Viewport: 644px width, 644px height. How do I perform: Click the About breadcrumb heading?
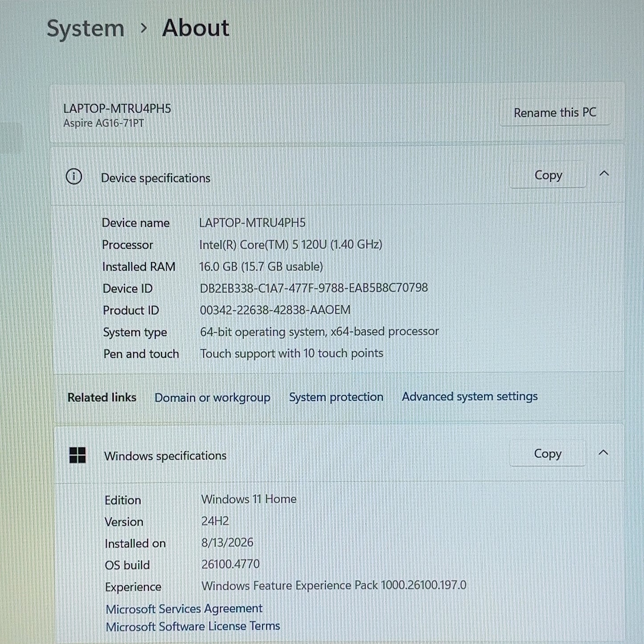(196, 28)
